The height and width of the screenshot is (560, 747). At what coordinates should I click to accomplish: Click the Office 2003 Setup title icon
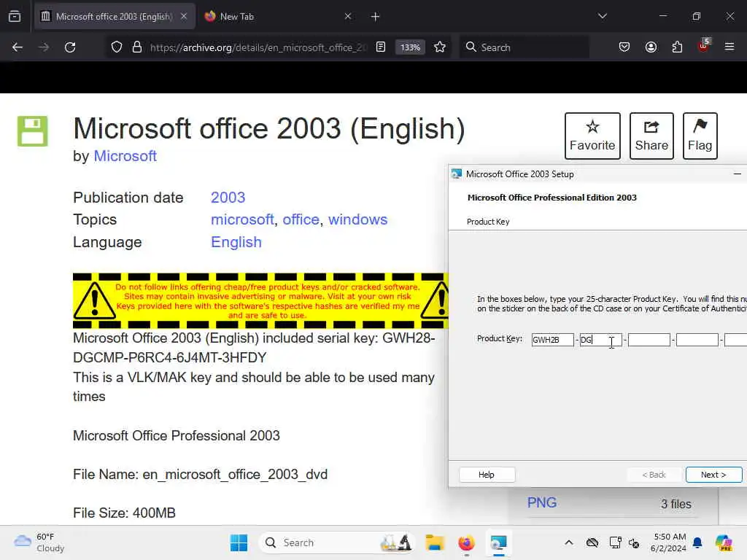[x=457, y=174]
